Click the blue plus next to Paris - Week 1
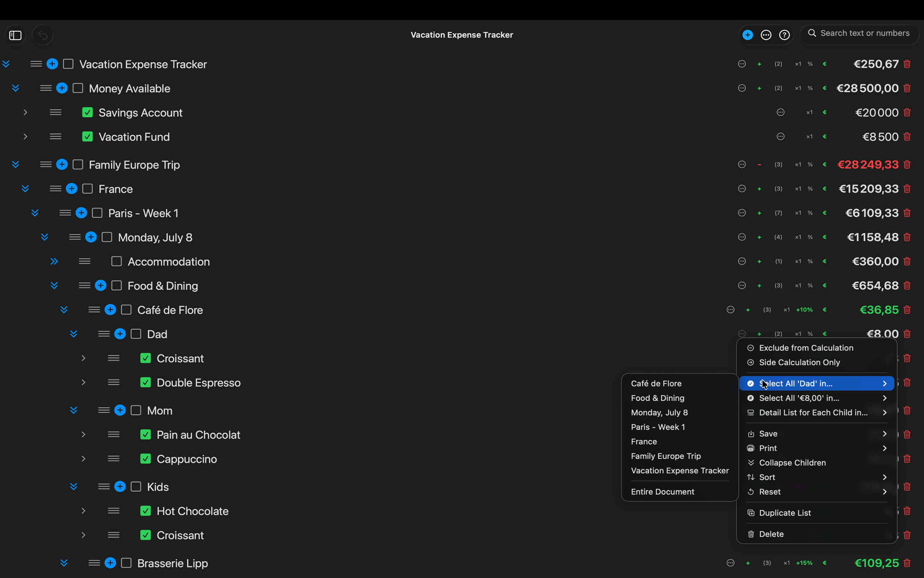Viewport: 924px width, 578px height. pos(81,213)
